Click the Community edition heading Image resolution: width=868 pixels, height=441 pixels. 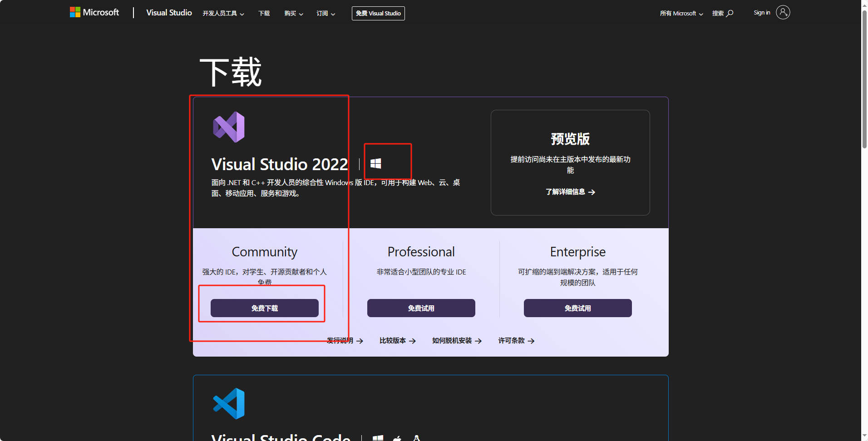pyautogui.click(x=265, y=252)
